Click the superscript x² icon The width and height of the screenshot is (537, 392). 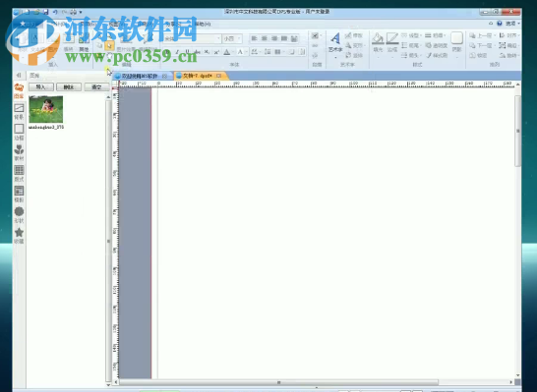click(x=216, y=52)
